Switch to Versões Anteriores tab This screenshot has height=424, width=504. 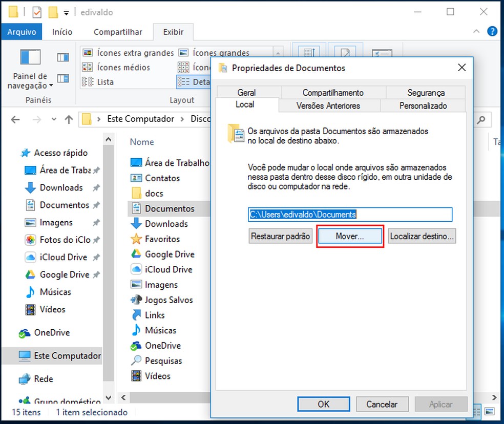coord(328,105)
